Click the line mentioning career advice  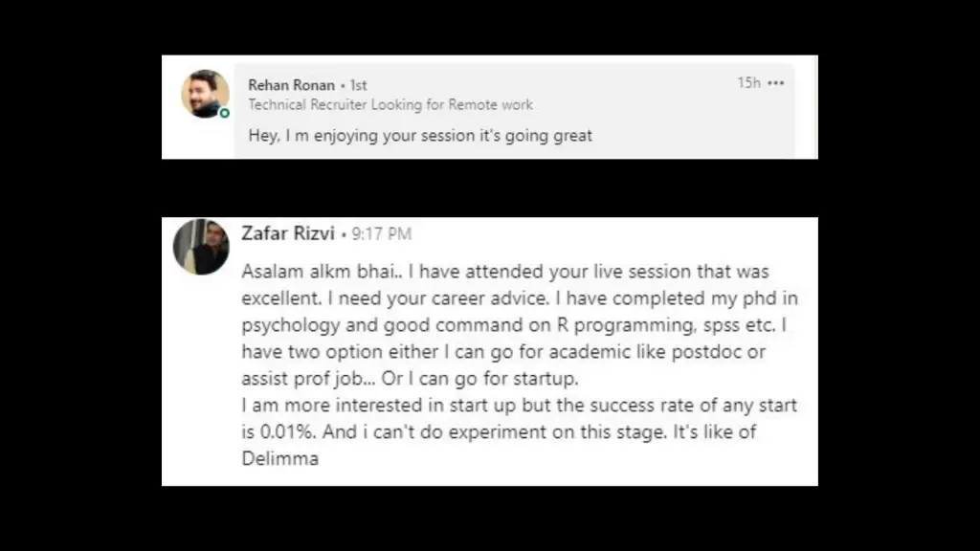point(520,298)
